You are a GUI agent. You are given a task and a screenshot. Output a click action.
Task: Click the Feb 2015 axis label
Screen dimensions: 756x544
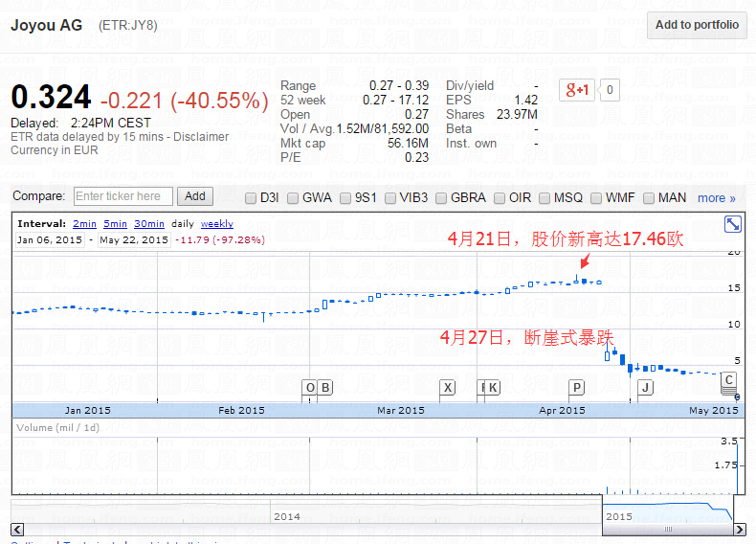[241, 410]
